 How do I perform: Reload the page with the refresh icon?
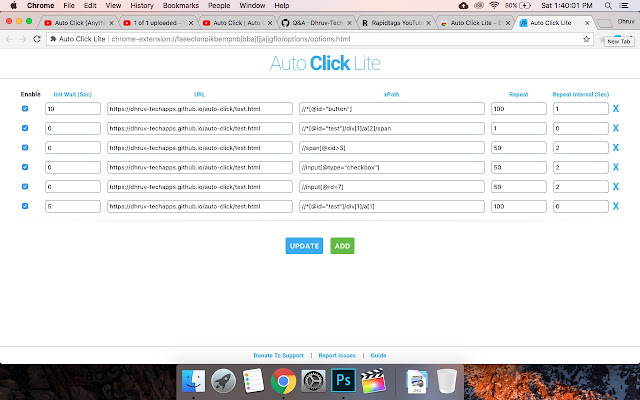tap(37, 39)
